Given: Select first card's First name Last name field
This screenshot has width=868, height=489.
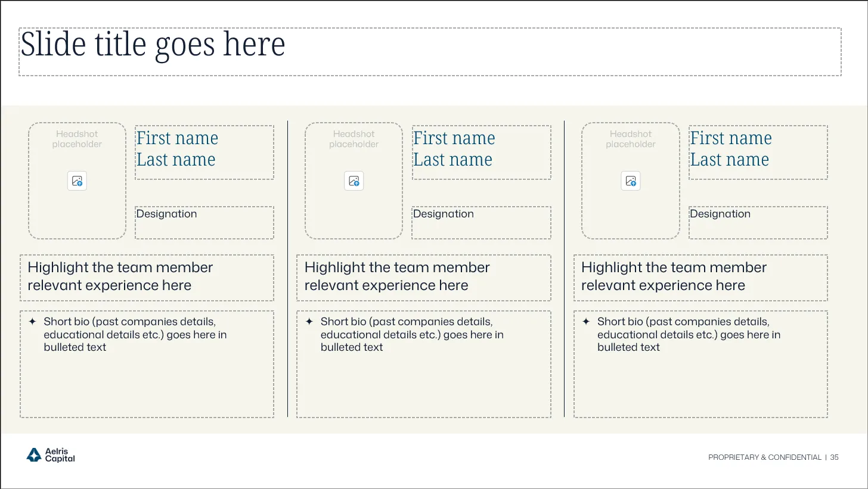Looking at the screenshot, I should pos(204,152).
